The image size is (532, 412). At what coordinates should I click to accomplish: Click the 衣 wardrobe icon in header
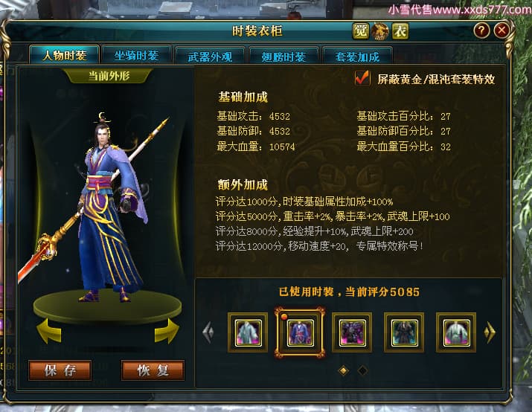(400, 31)
